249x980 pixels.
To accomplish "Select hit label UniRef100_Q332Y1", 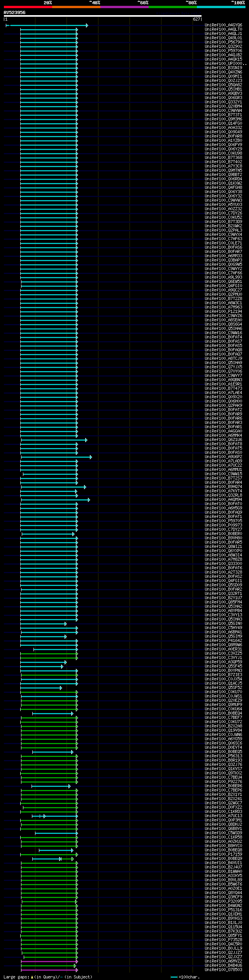I will (223, 102).
